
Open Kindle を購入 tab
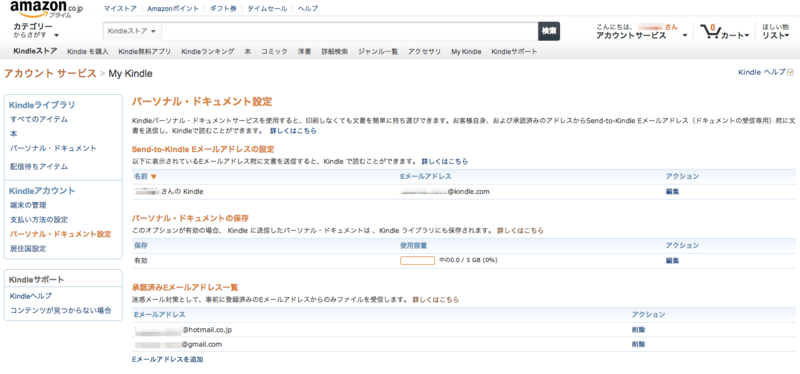point(88,52)
